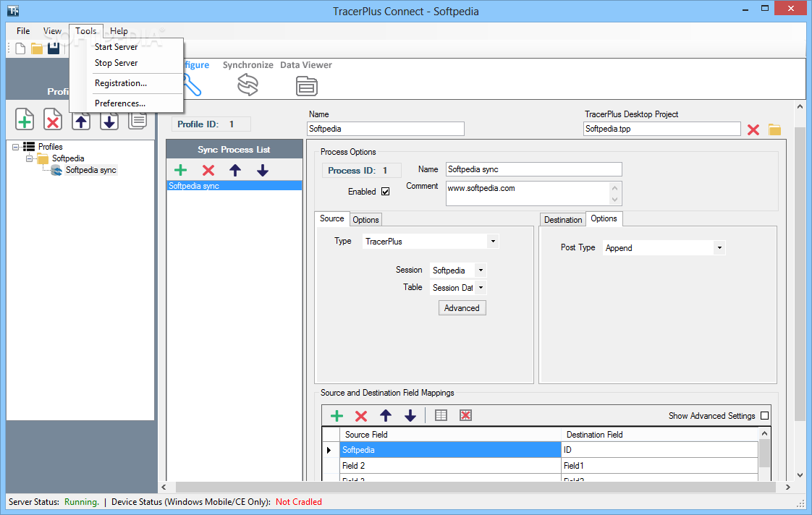Screen dimensions: 812x515
Task: Add a process in Sync Process List
Action: (x=180, y=170)
